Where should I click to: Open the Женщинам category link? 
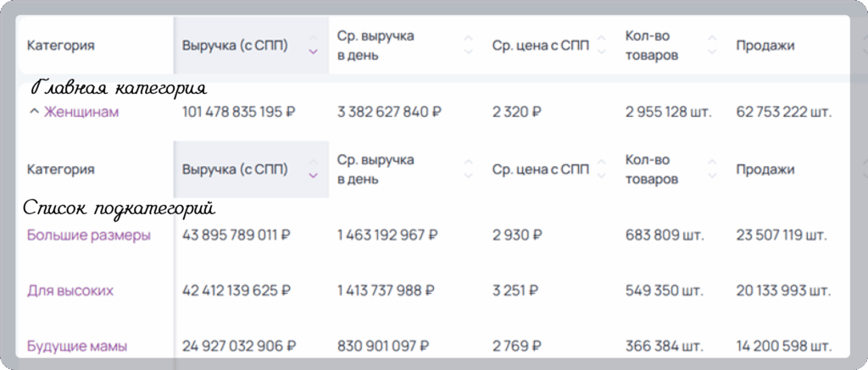coord(81,113)
